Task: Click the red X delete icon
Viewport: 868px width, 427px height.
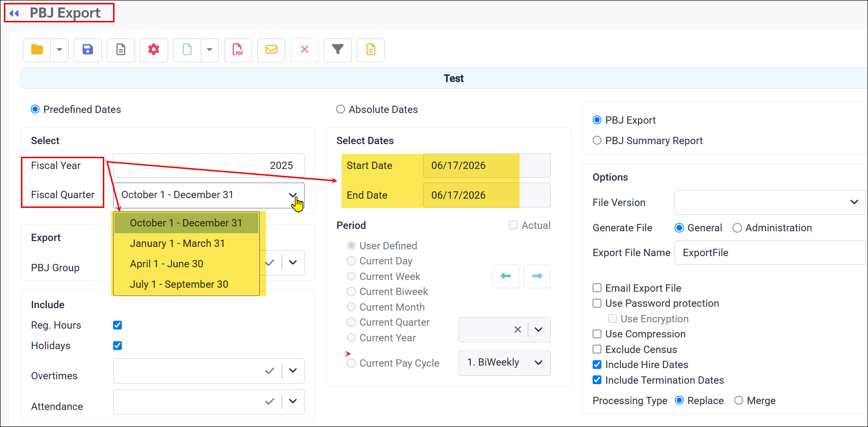Action: pos(305,50)
